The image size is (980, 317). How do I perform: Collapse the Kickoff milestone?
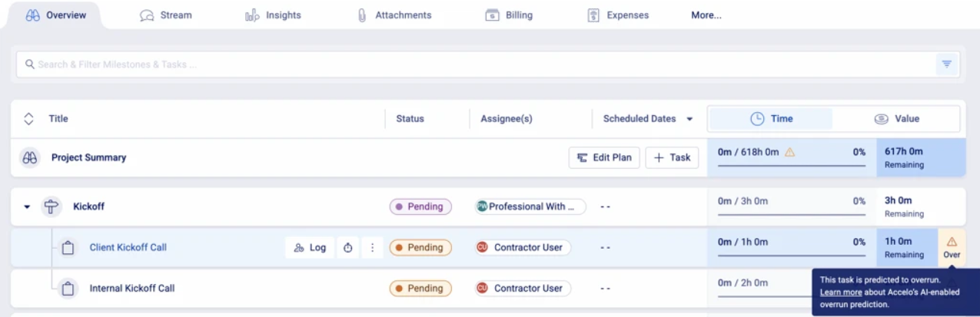(x=27, y=206)
